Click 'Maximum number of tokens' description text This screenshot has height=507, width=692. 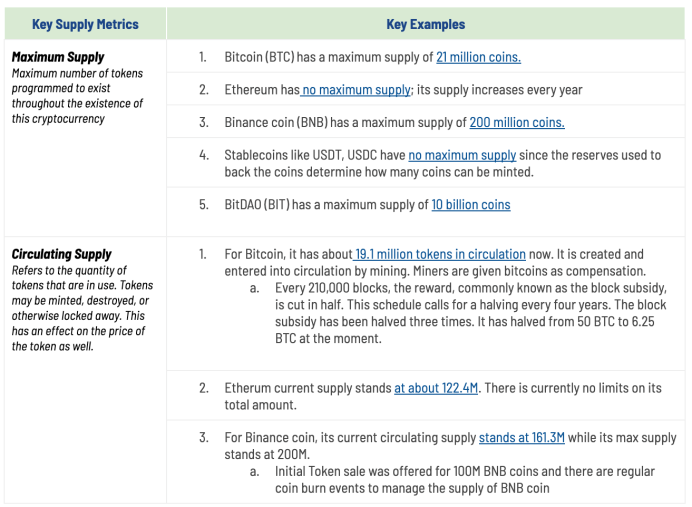coord(77,73)
